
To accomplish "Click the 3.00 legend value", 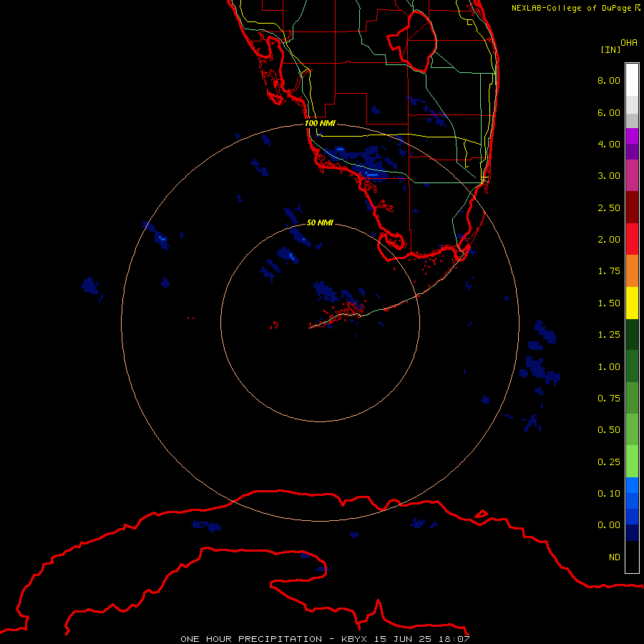I will click(609, 176).
